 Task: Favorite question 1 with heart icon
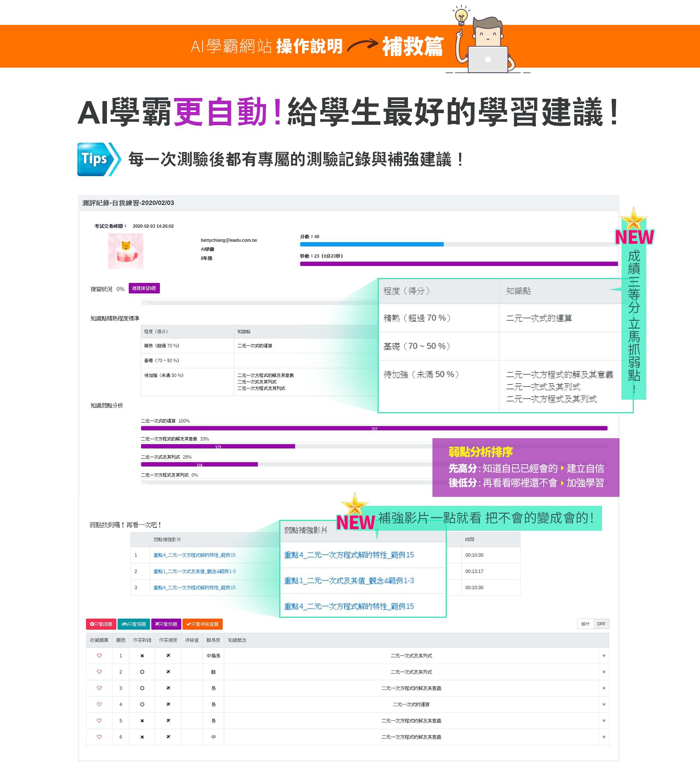pyautogui.click(x=99, y=656)
